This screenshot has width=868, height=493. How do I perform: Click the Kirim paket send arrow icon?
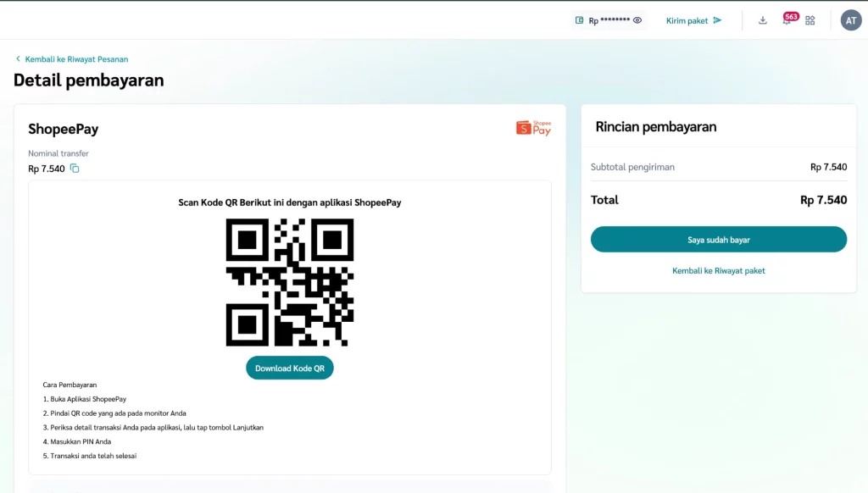[717, 20]
